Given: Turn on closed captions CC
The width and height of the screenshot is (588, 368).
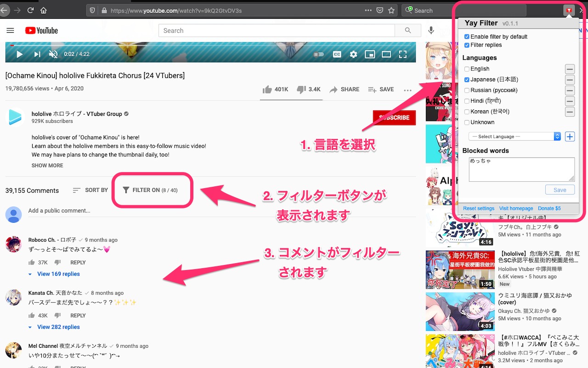Looking at the screenshot, I should click(x=337, y=54).
